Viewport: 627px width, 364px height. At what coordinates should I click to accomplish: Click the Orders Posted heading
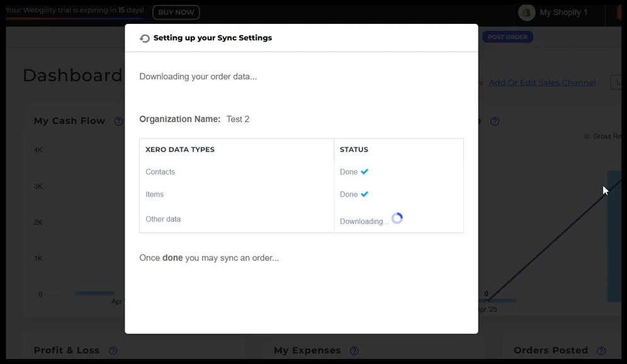click(x=551, y=350)
